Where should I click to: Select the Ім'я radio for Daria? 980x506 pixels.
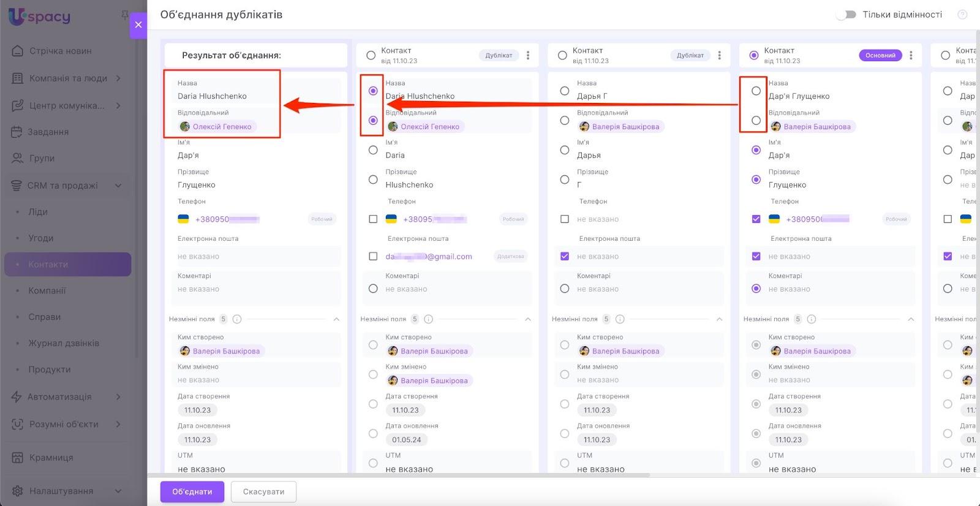click(373, 150)
